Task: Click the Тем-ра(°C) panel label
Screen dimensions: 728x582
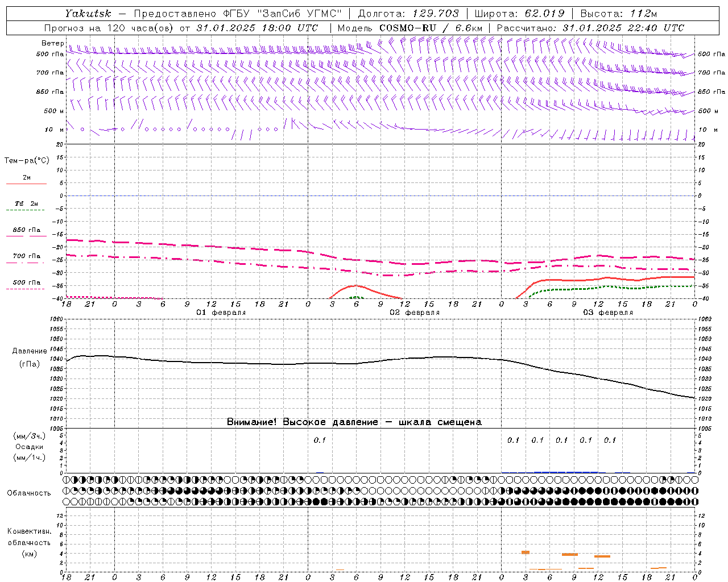Action: 27,161
